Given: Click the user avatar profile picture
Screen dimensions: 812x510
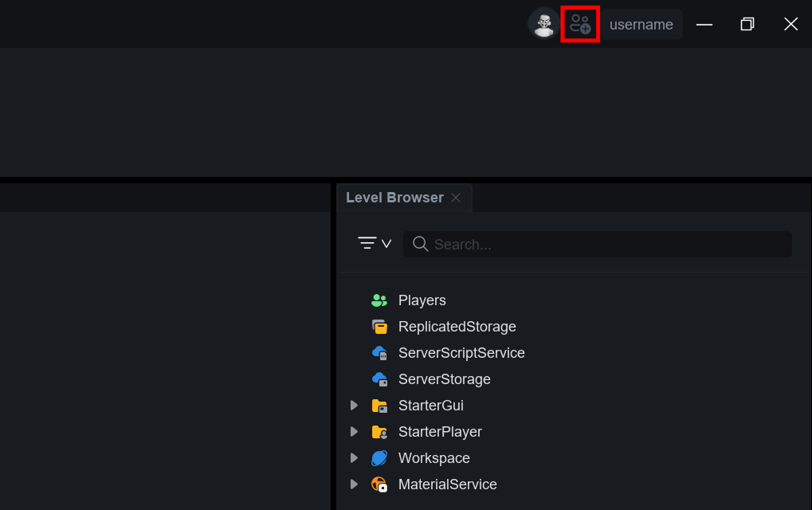Looking at the screenshot, I should (x=543, y=24).
